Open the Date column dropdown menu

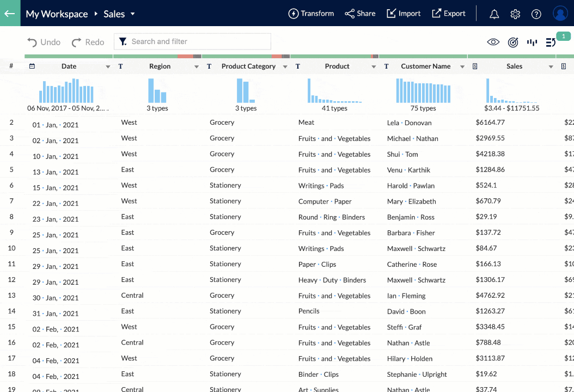[107, 66]
